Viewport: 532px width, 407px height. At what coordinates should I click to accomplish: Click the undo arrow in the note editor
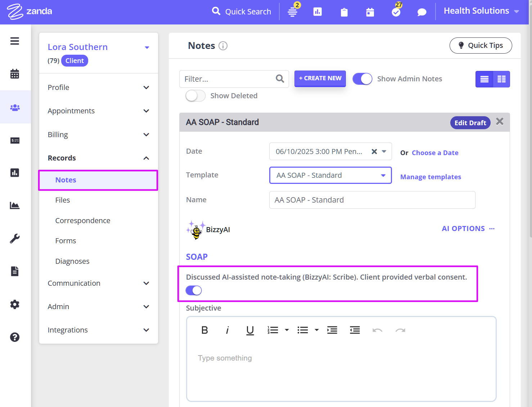[x=377, y=330]
